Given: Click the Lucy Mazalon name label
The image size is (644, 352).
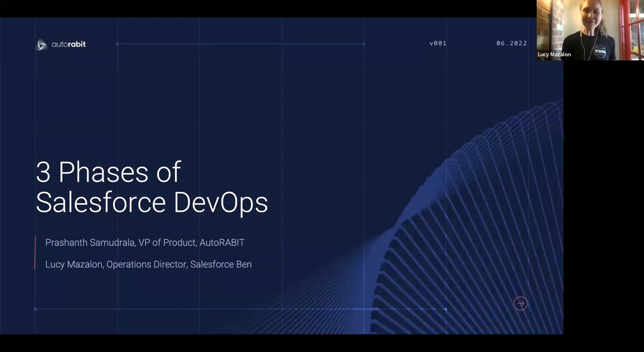Looking at the screenshot, I should pyautogui.click(x=554, y=54).
